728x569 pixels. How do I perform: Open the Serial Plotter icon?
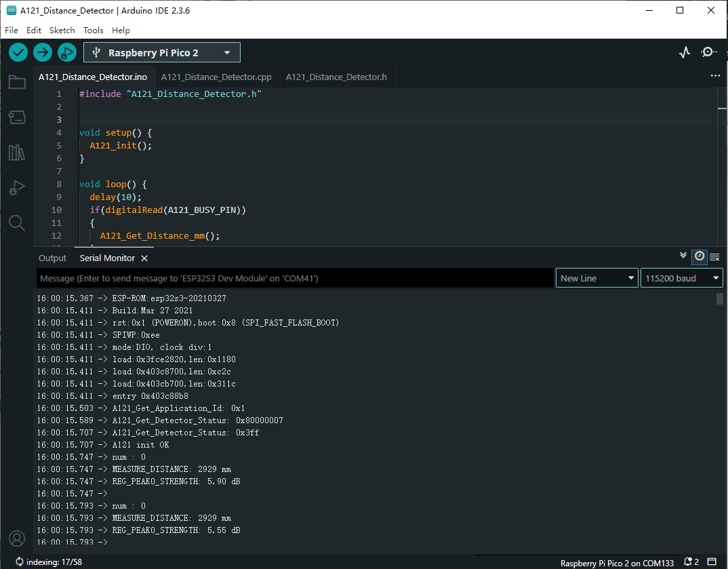pyautogui.click(x=685, y=52)
